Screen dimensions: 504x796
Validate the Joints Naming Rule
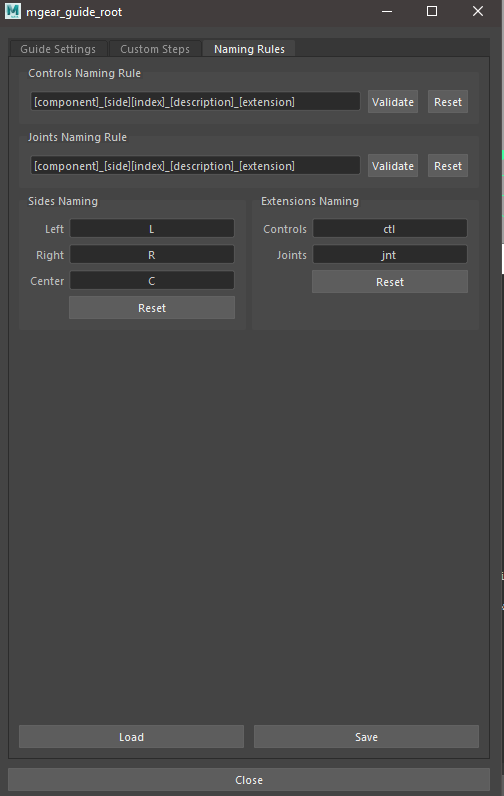click(x=393, y=165)
